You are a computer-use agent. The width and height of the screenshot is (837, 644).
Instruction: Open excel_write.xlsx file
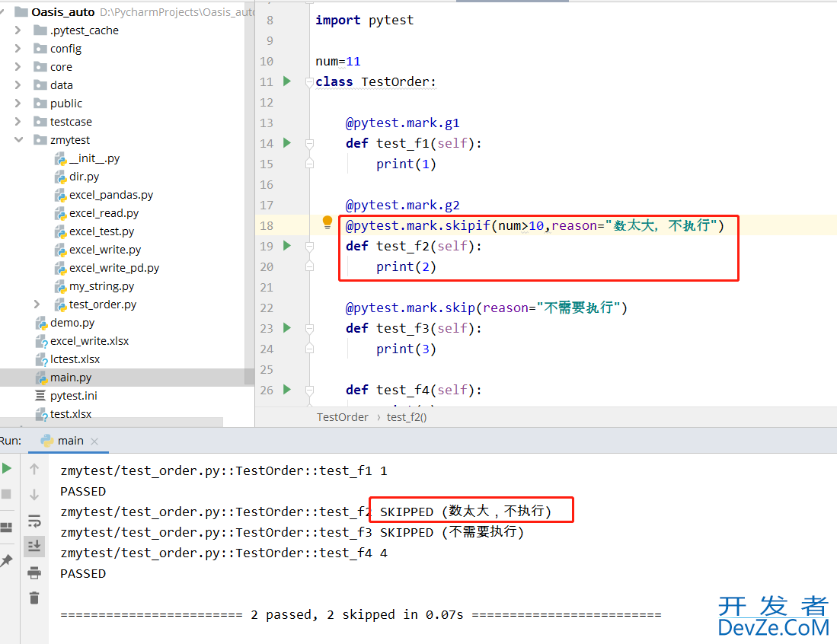point(90,340)
